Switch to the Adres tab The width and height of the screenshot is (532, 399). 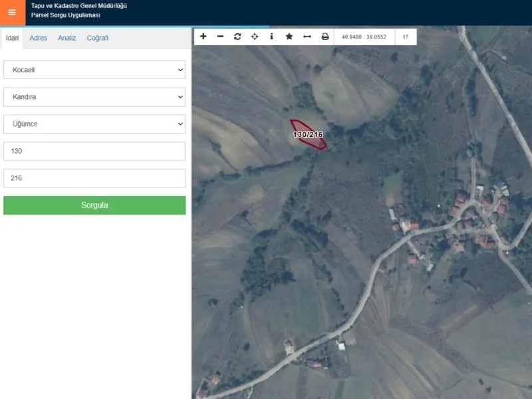pos(39,38)
